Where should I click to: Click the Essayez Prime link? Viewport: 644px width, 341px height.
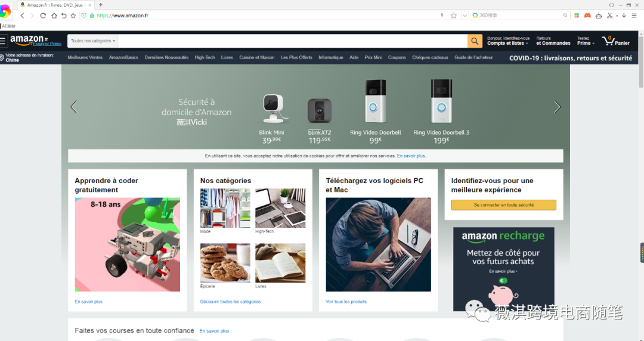coord(47,44)
